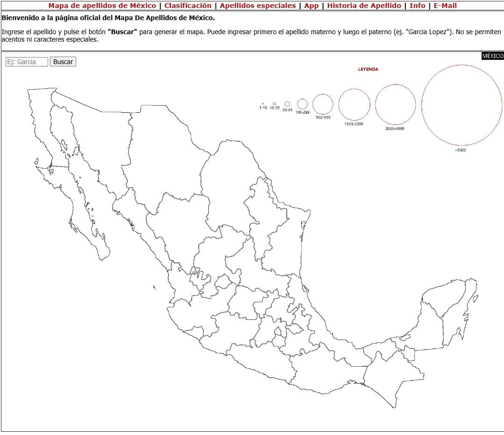Open the Clasificación page
This screenshot has width=504, height=435.
point(187,6)
